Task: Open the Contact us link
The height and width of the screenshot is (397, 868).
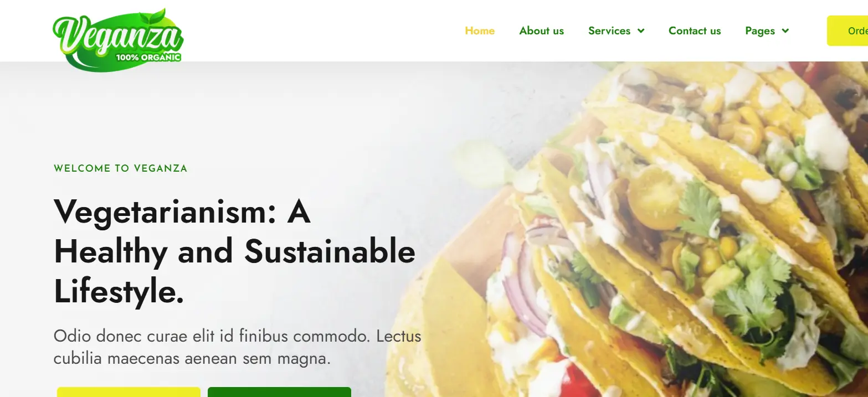Action: [695, 31]
